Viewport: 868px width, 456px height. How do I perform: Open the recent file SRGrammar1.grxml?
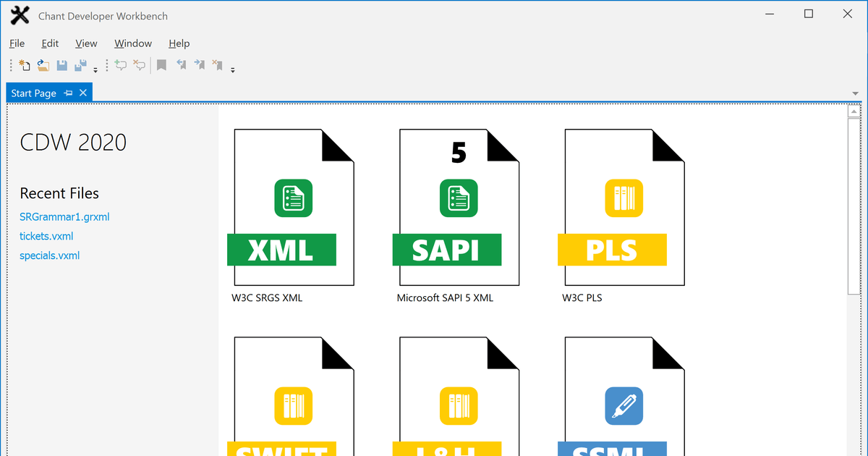[x=64, y=216]
